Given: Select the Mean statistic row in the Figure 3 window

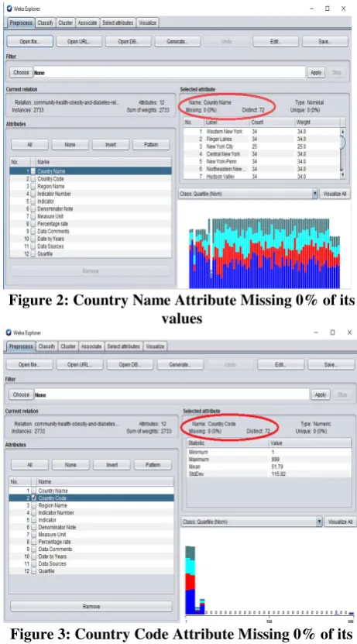Looking at the screenshot, I should (269, 467).
